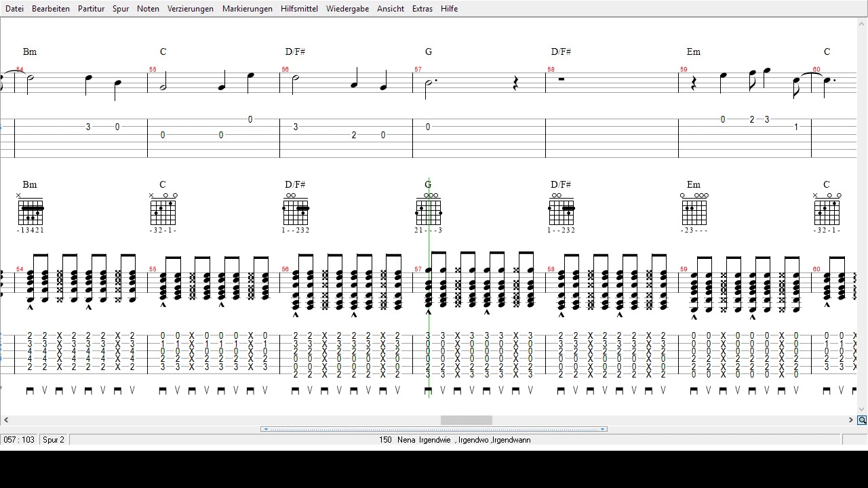Screen dimensions: 868x488
Task: Click the D/F# chord diagram in measure 58
Action: (x=561, y=209)
